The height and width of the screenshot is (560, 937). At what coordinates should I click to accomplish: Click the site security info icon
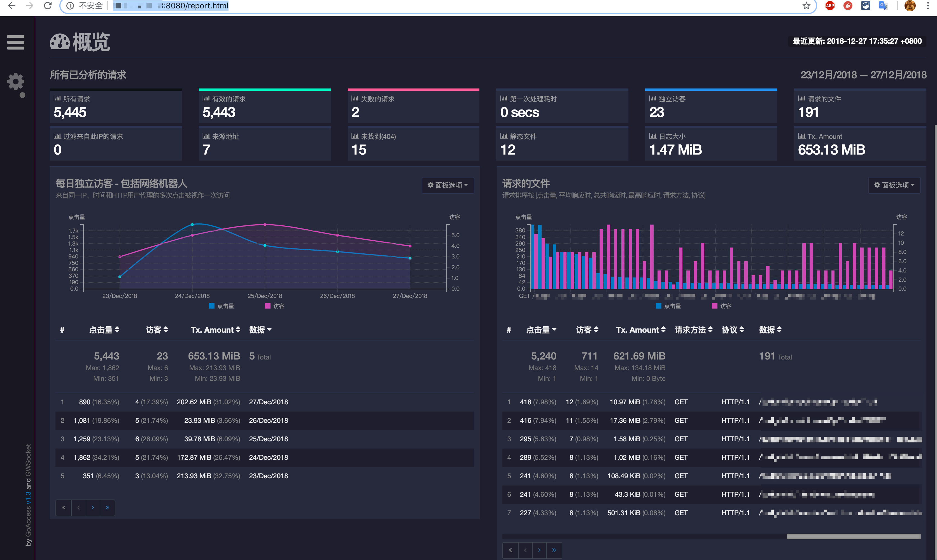click(x=70, y=6)
